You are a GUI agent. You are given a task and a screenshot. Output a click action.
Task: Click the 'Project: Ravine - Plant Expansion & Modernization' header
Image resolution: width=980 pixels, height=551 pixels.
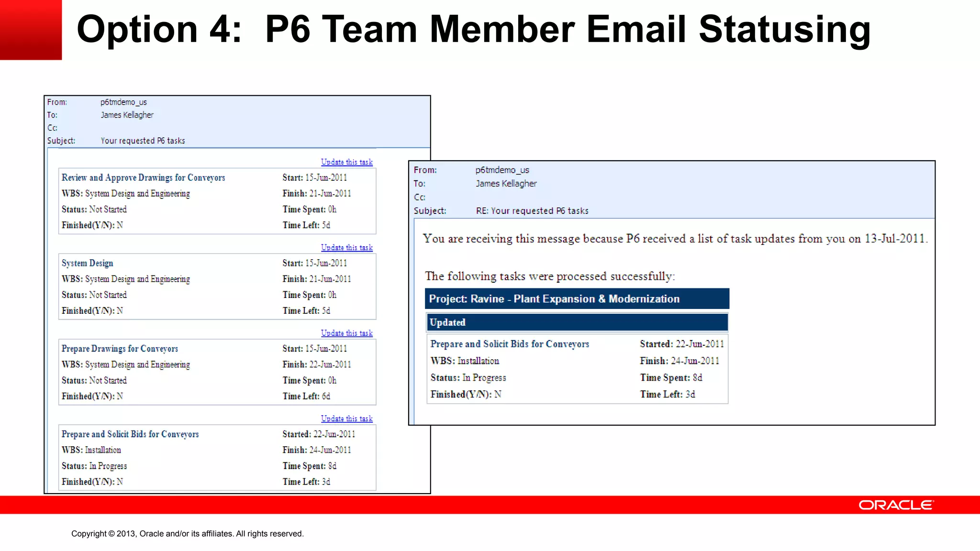(x=577, y=299)
